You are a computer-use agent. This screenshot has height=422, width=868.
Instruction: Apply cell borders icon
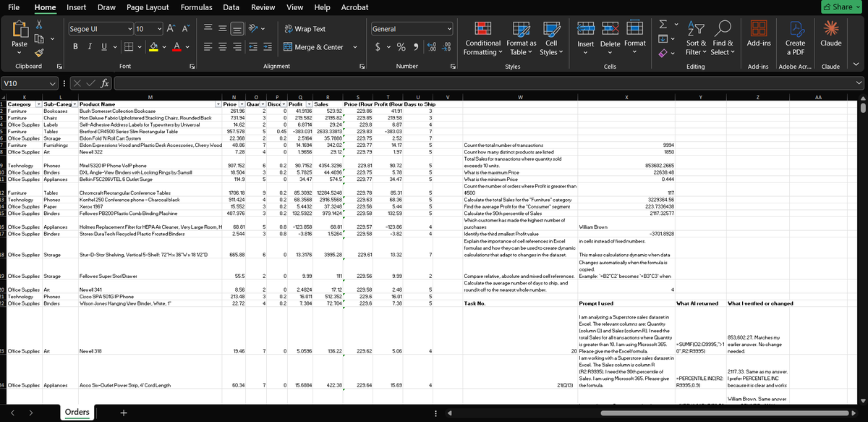point(127,47)
